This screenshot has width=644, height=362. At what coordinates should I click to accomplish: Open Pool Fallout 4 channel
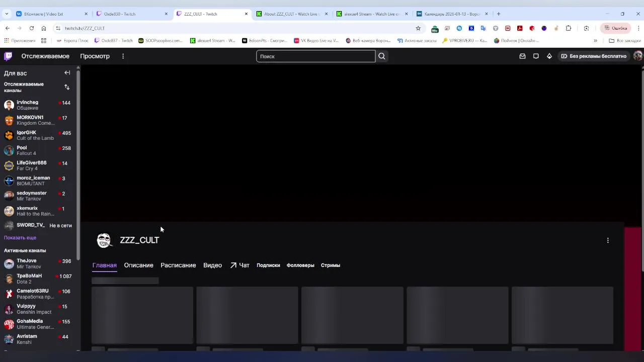38,150
